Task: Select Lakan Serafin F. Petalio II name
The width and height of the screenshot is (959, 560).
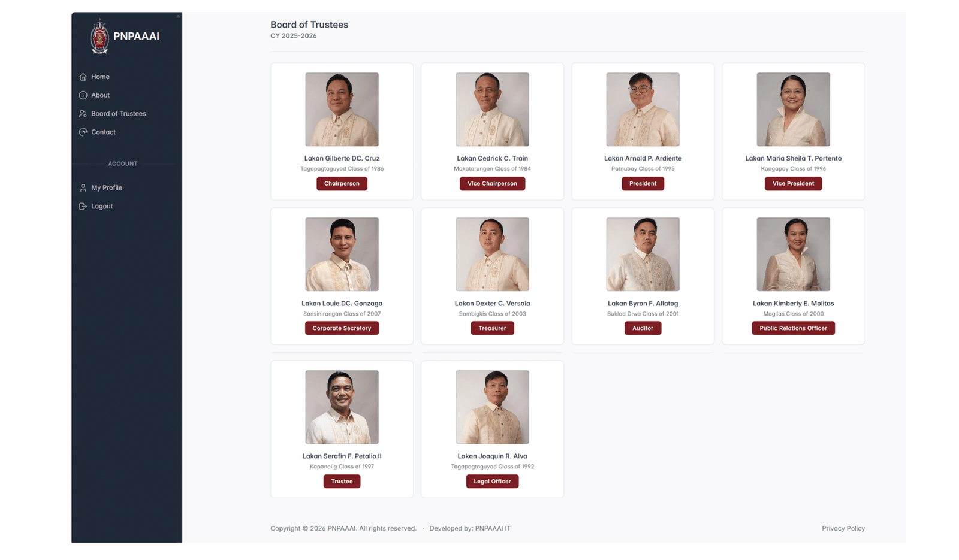Action: click(342, 456)
